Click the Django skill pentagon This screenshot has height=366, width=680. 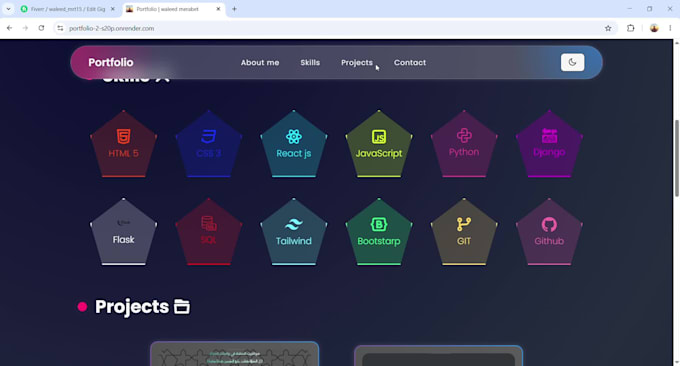pyautogui.click(x=549, y=144)
